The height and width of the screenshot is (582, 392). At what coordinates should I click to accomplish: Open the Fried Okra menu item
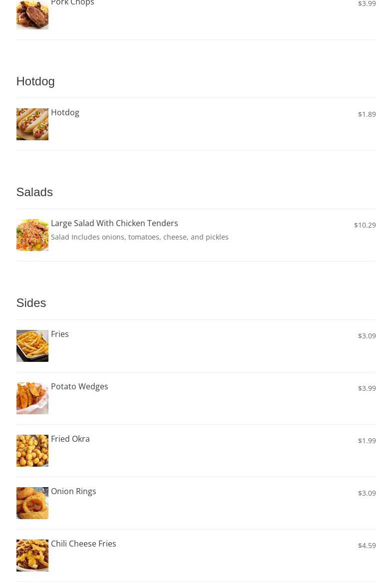(70, 439)
